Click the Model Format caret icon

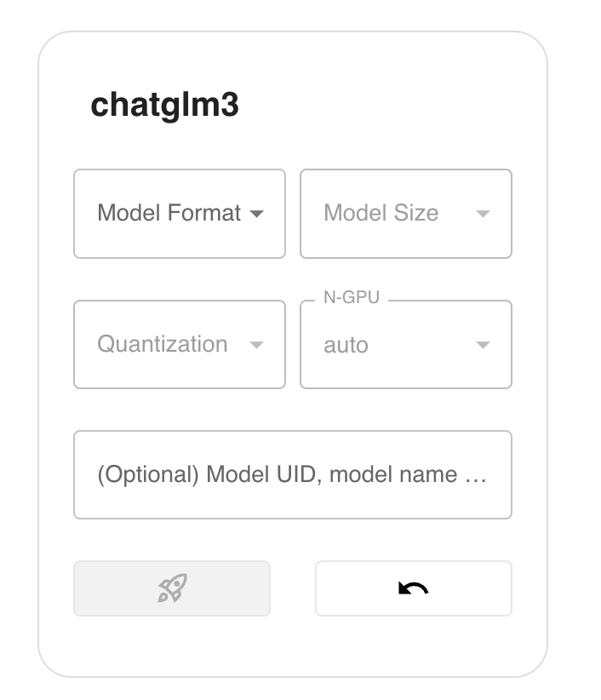point(256,214)
